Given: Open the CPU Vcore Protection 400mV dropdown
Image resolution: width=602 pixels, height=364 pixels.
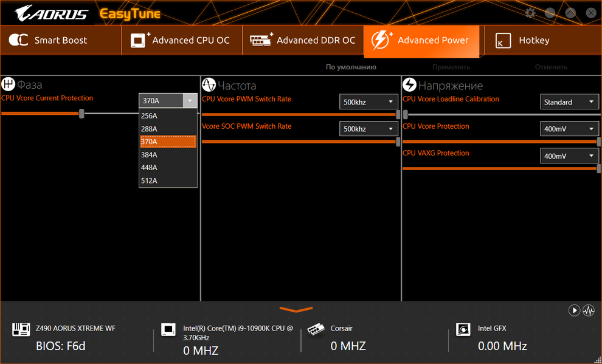Looking at the screenshot, I should (x=569, y=129).
